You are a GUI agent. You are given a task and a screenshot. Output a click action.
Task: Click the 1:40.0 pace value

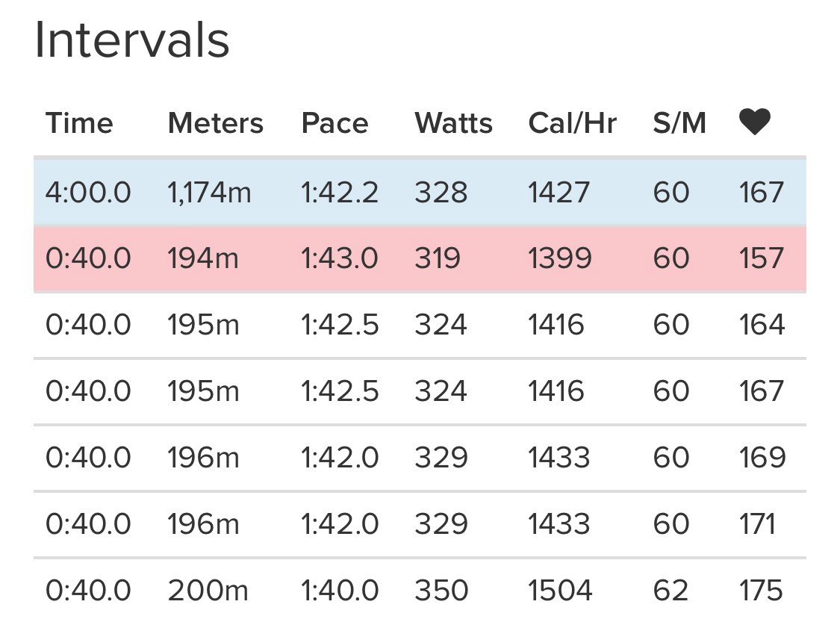[340, 591]
